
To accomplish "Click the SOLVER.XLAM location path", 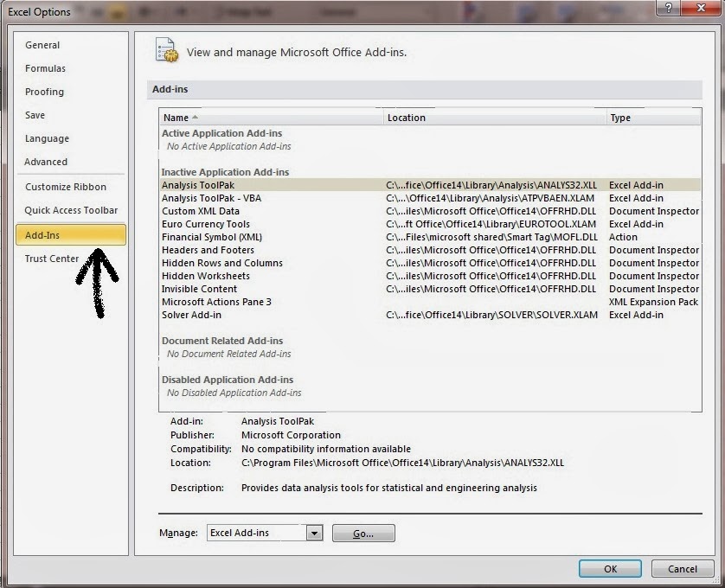I will pos(492,315).
